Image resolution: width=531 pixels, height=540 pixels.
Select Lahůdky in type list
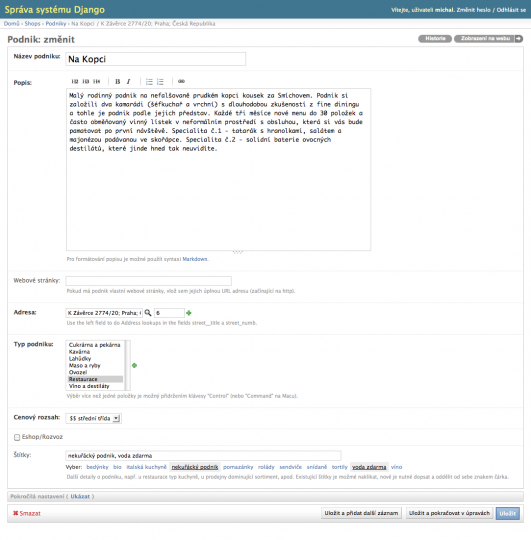click(80, 359)
